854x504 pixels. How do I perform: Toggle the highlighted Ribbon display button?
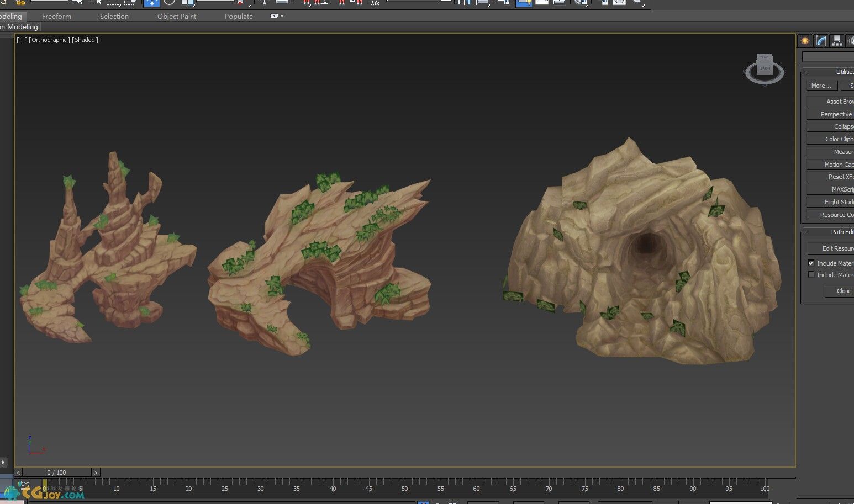pyautogui.click(x=523, y=3)
